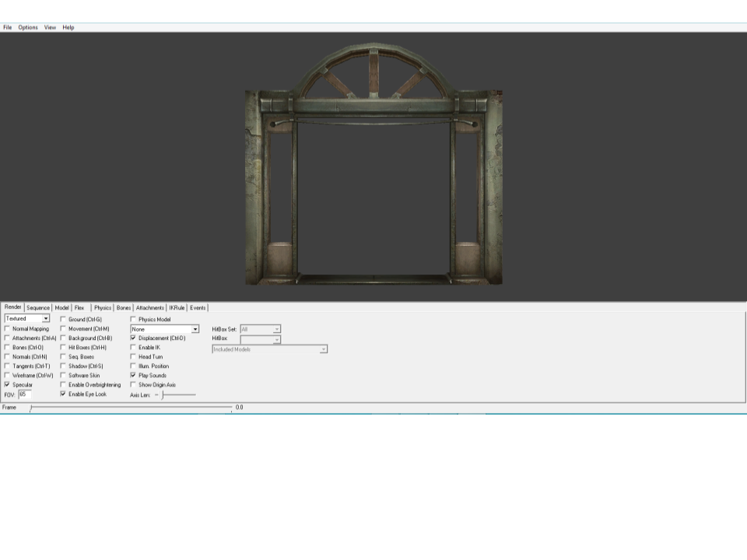Click the FOV input field
Screen dimensions: 747x560
pyautogui.click(x=25, y=394)
